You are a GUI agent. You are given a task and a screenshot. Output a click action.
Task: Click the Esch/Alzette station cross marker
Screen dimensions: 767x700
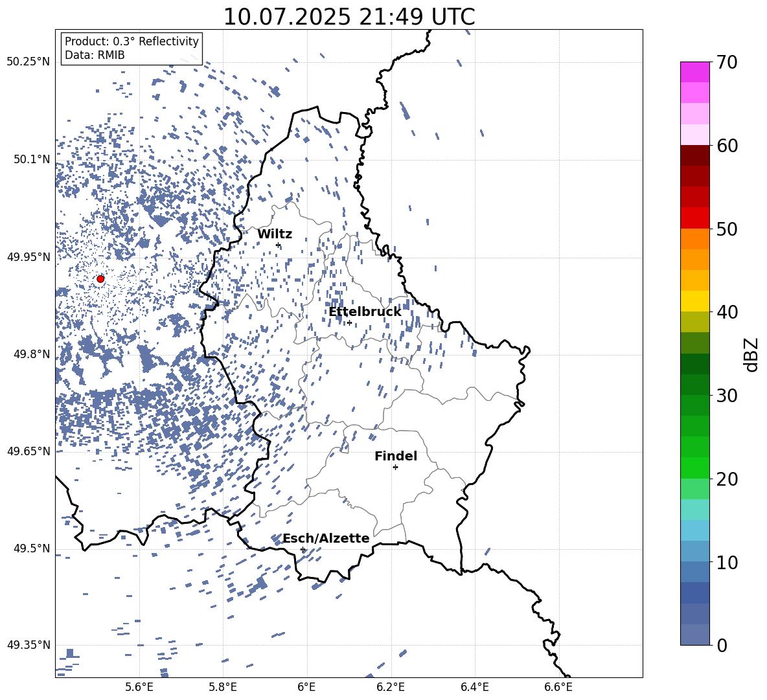pos(303,549)
